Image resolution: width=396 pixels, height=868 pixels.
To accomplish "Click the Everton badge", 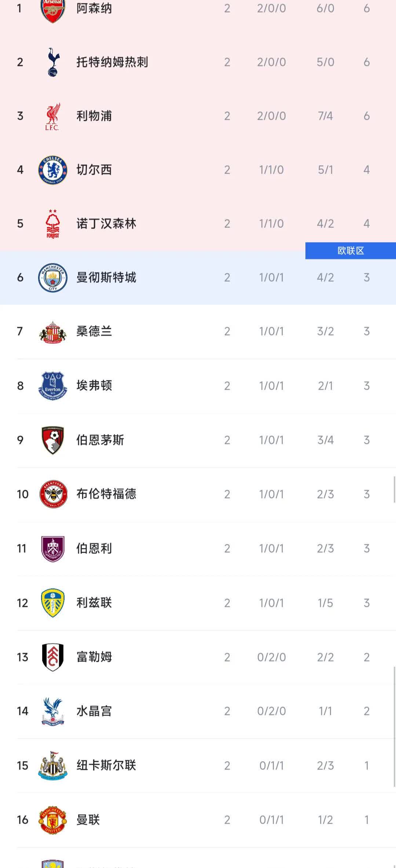I will click(x=53, y=386).
